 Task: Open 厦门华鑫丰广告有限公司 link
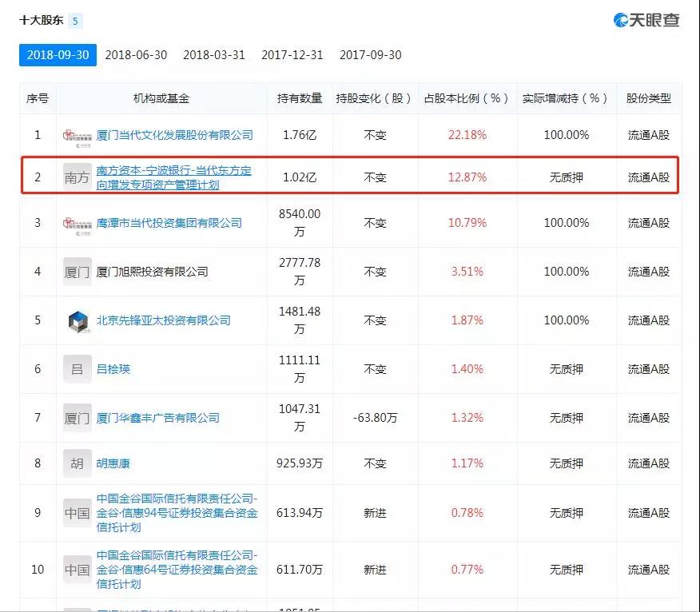158,418
